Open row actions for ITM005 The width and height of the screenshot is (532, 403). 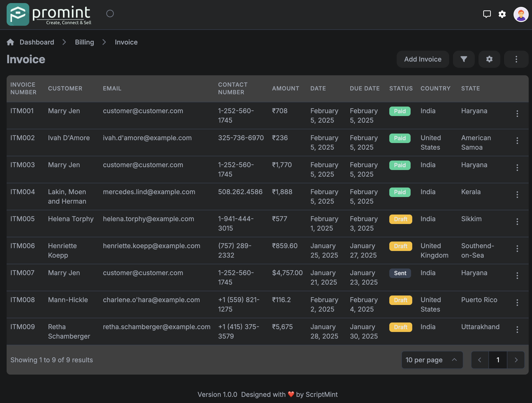pos(517,221)
